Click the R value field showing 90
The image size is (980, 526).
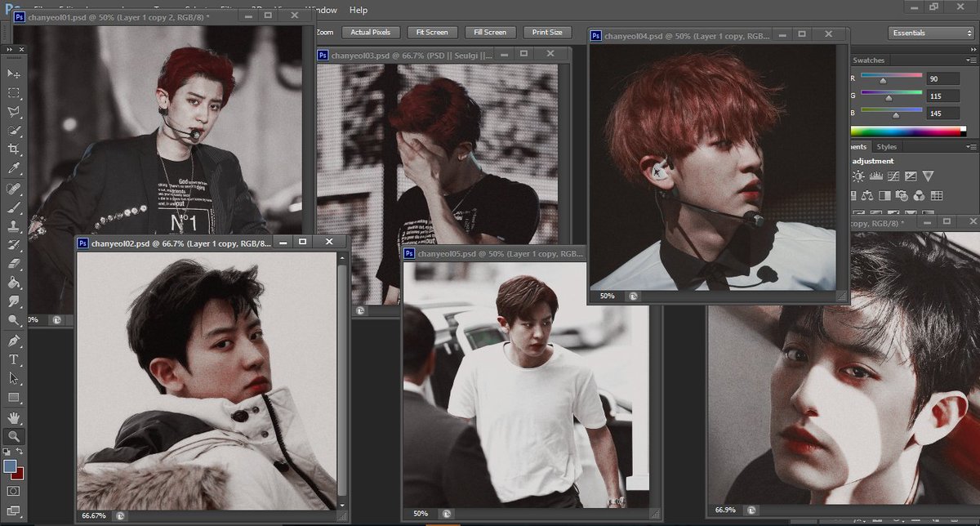pyautogui.click(x=942, y=79)
